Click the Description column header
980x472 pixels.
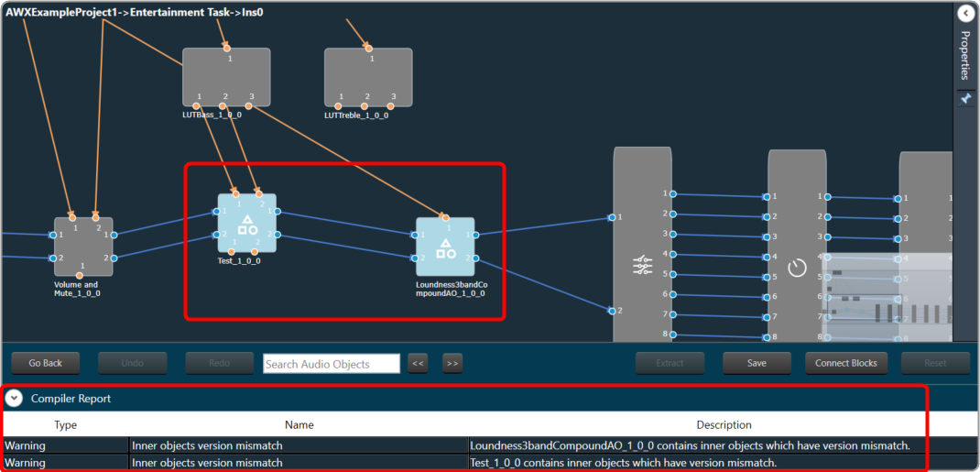(x=724, y=425)
